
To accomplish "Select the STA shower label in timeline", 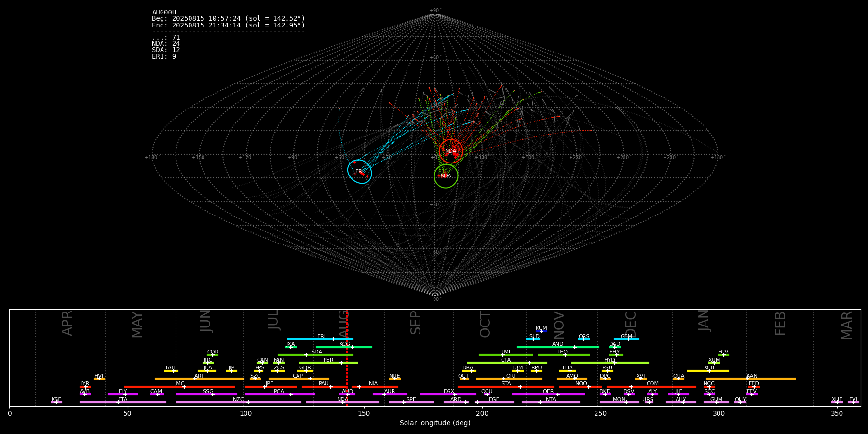I will [506, 384].
